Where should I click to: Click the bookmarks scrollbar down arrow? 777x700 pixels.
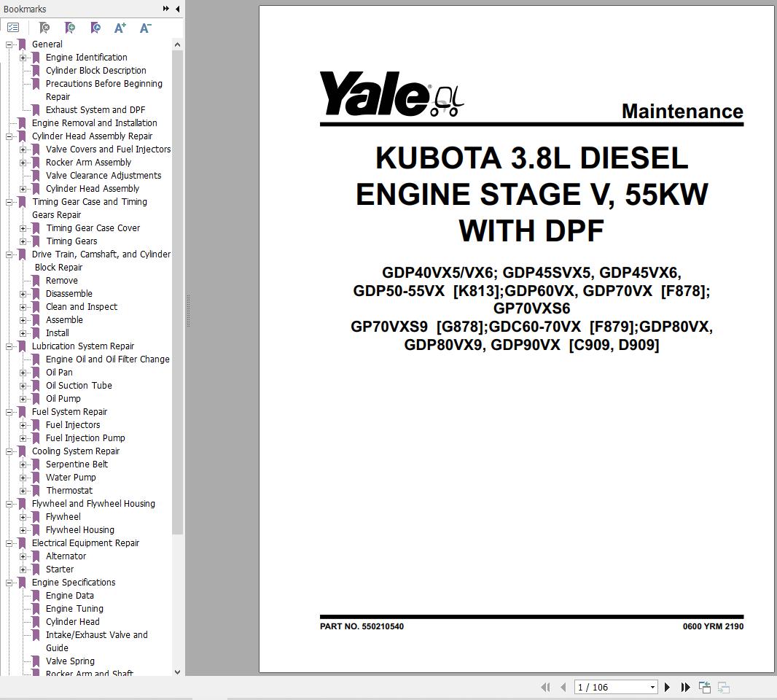click(x=177, y=672)
